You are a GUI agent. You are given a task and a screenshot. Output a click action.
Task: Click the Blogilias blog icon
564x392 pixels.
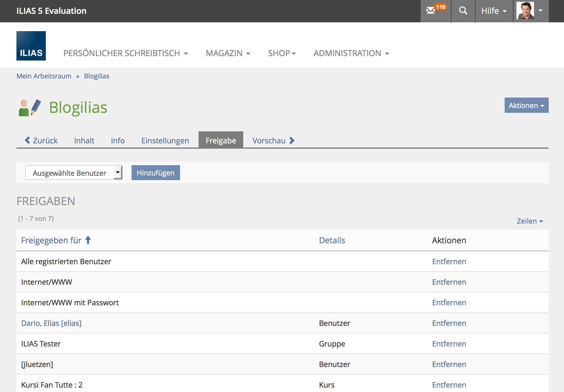coord(30,108)
